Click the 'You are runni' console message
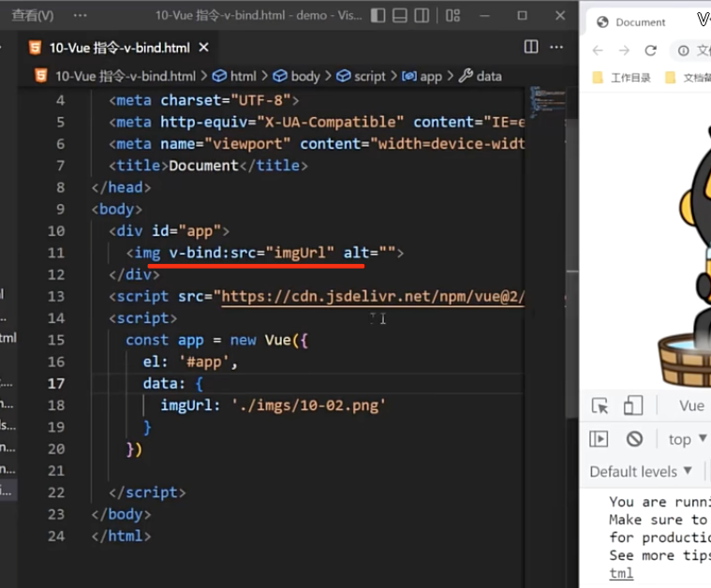 click(x=659, y=502)
